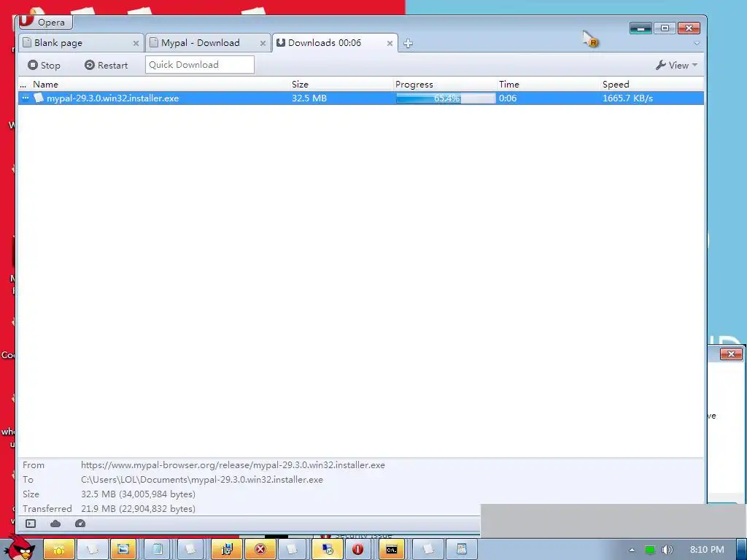The image size is (747, 560).
Task: Switch to the Mypal - Download tab
Action: (208, 43)
